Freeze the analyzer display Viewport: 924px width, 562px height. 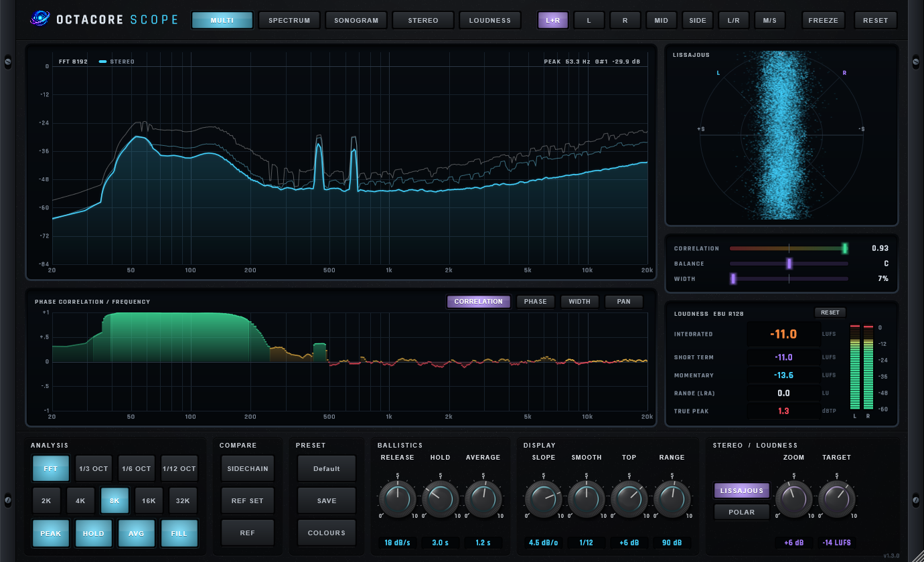pos(824,20)
